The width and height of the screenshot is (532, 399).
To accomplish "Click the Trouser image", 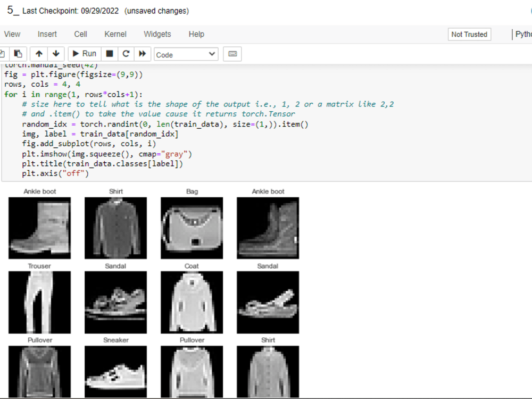I will (40, 302).
